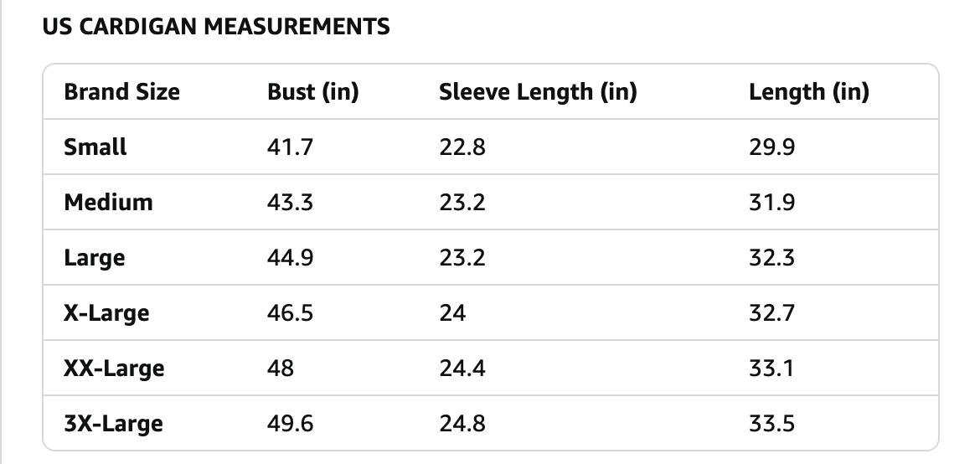
Task: Select the XX-Large size row label
Action: (x=114, y=368)
